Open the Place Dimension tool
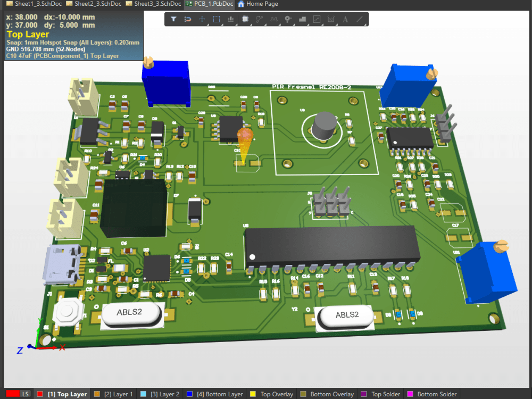The width and height of the screenshot is (532, 399). (x=331, y=19)
